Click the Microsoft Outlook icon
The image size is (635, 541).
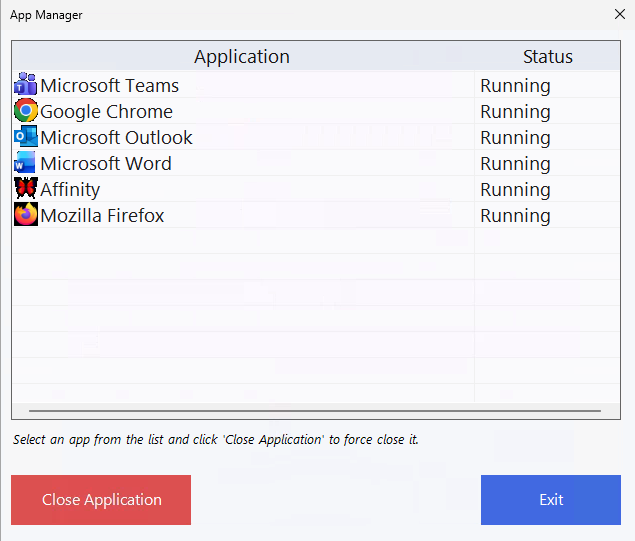click(25, 137)
